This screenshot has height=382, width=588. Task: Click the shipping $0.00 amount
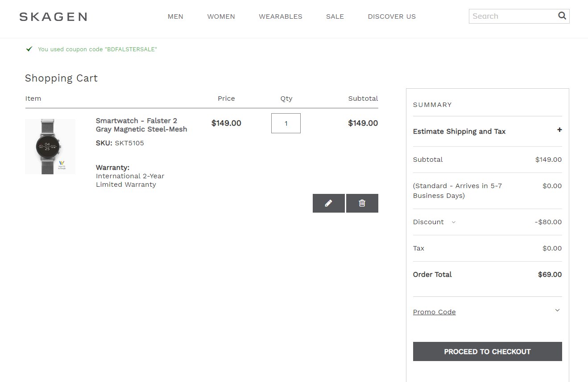[x=552, y=186]
